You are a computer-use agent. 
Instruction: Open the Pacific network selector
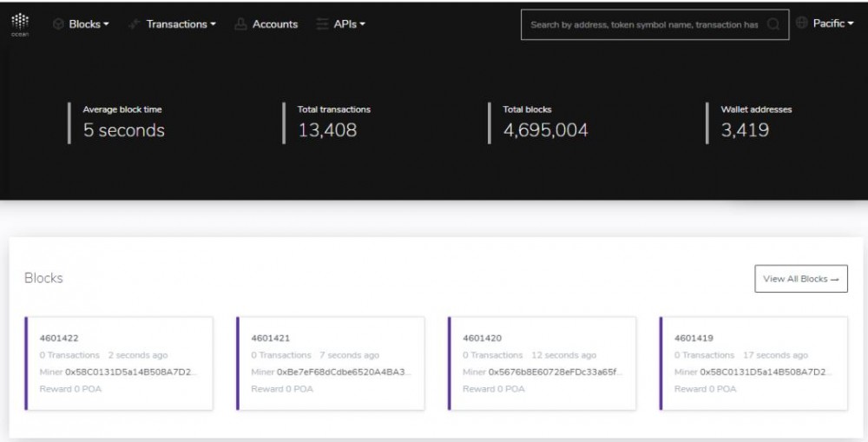click(x=832, y=23)
